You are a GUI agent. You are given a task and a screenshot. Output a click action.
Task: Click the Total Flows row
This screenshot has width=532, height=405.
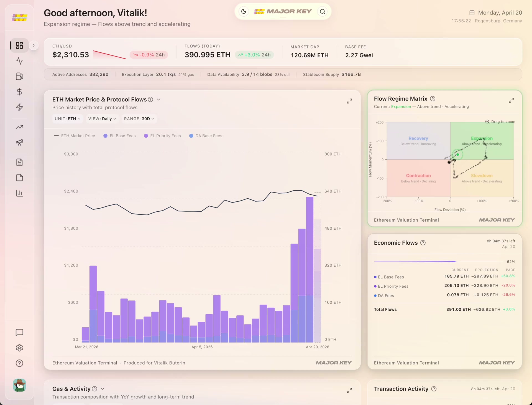point(444,309)
